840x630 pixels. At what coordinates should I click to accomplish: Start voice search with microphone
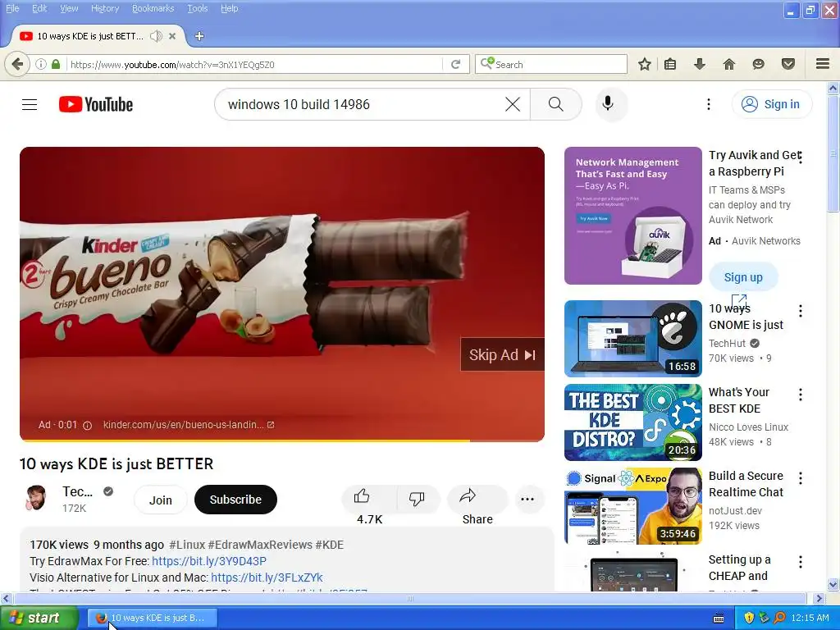click(608, 104)
